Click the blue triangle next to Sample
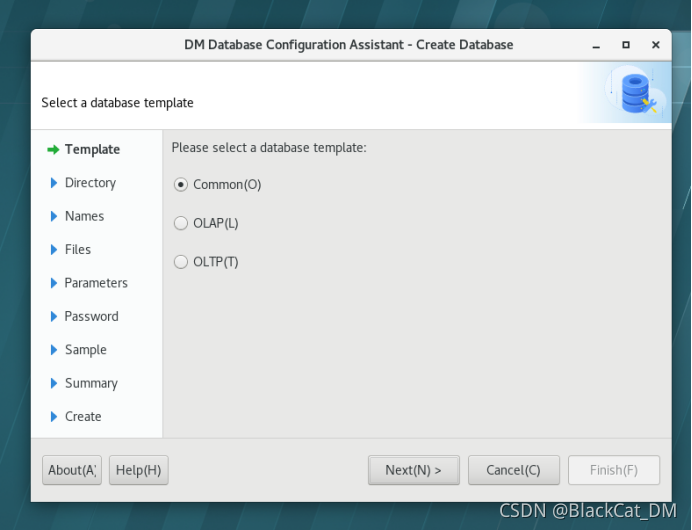This screenshot has height=530, width=692. click(x=54, y=350)
